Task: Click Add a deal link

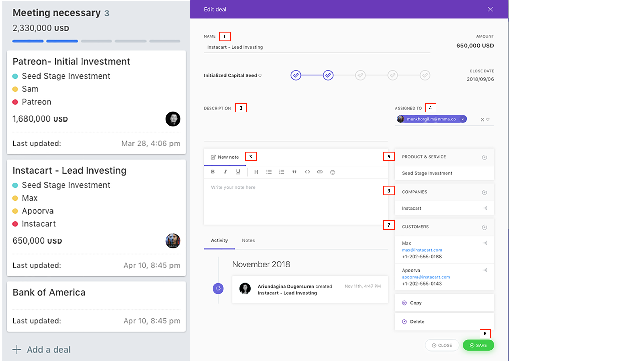Action: 49,349
